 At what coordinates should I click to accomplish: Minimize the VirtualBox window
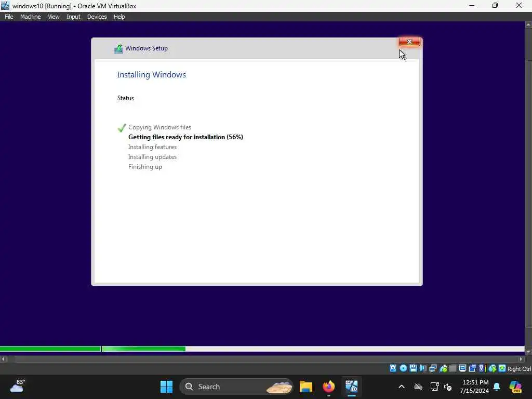(x=472, y=6)
